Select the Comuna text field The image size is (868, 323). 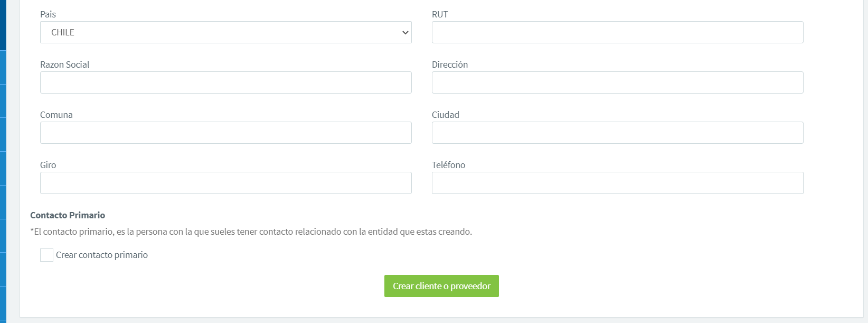click(x=225, y=133)
